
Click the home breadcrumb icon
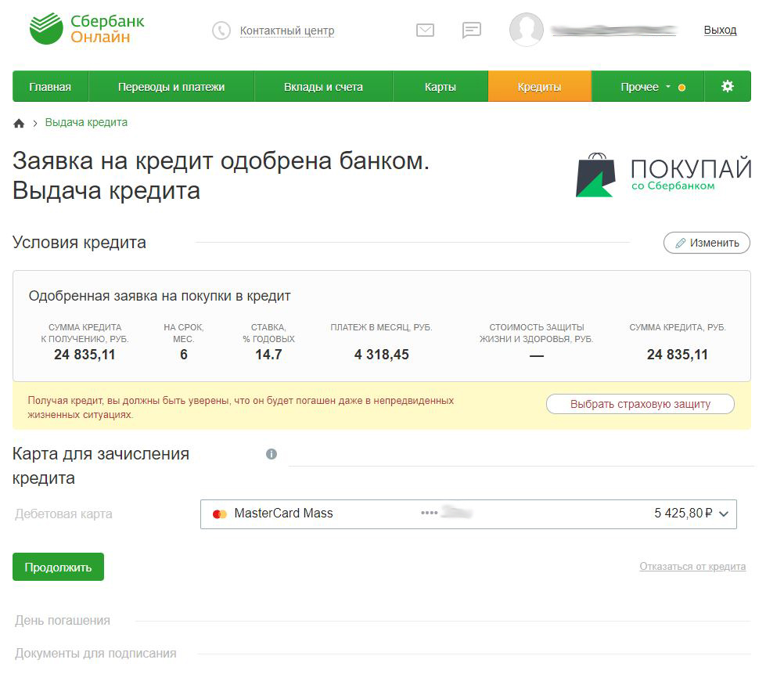pos(19,123)
